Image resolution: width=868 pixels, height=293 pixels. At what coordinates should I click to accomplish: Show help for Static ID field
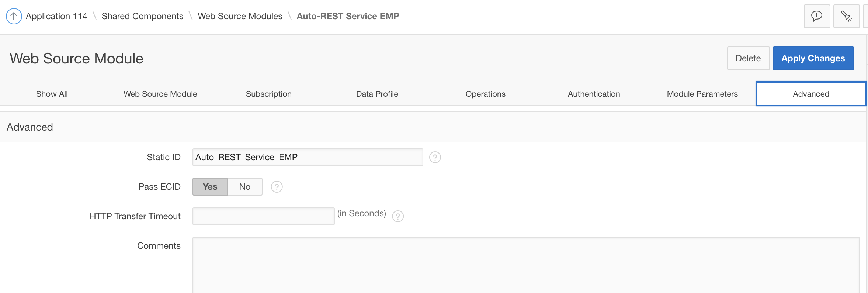click(435, 158)
